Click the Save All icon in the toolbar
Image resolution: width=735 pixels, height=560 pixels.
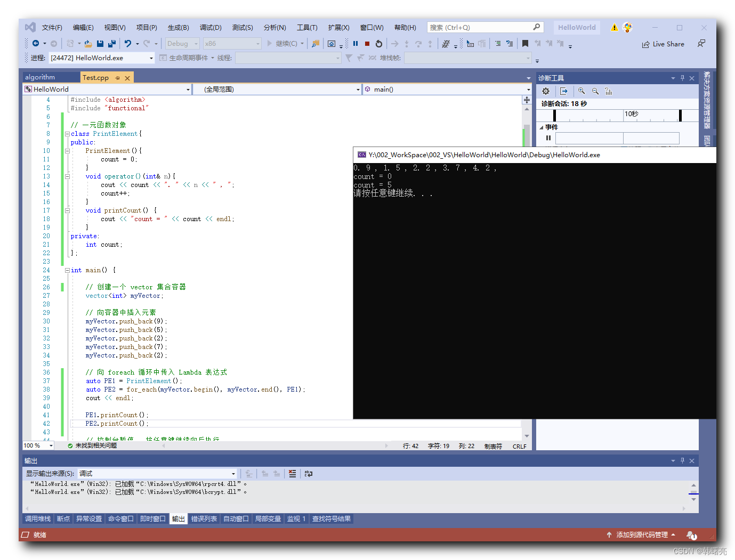click(x=111, y=43)
